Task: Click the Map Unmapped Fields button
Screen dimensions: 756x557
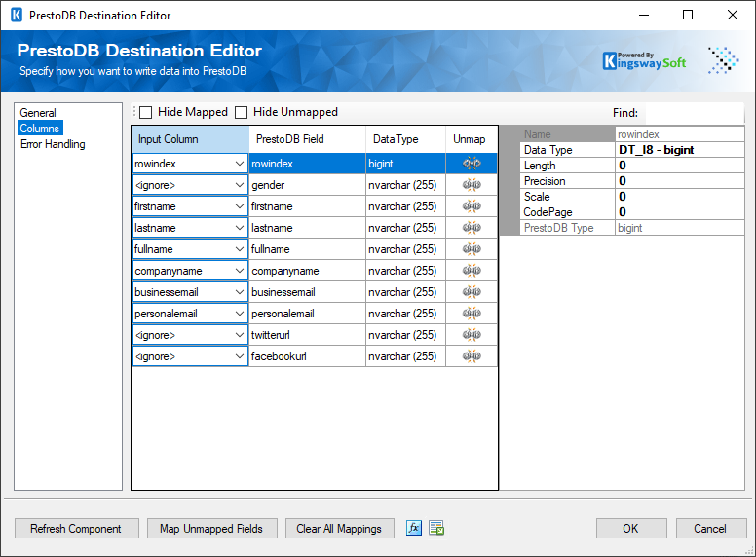Action: pyautogui.click(x=211, y=529)
